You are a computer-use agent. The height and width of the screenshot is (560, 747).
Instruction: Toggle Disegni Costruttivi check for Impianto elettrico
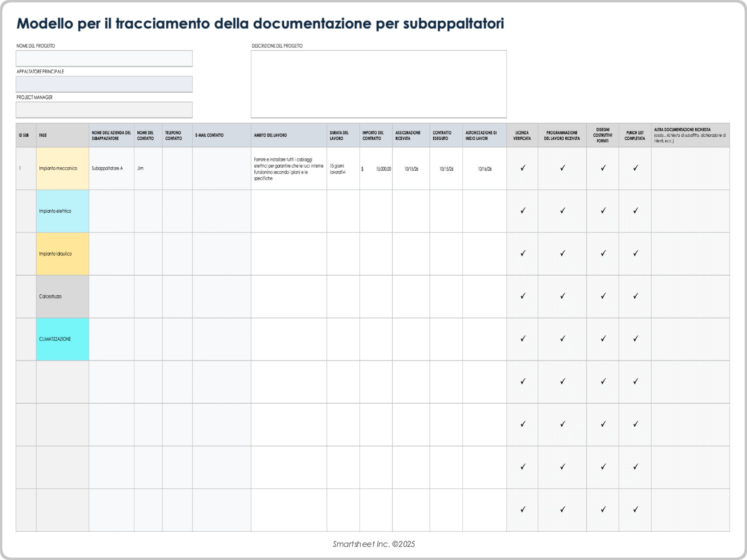point(603,211)
